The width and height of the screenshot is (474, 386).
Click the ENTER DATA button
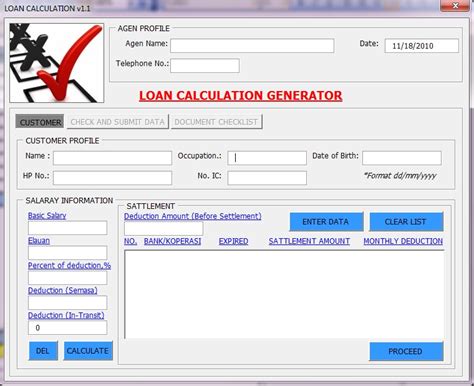click(326, 222)
